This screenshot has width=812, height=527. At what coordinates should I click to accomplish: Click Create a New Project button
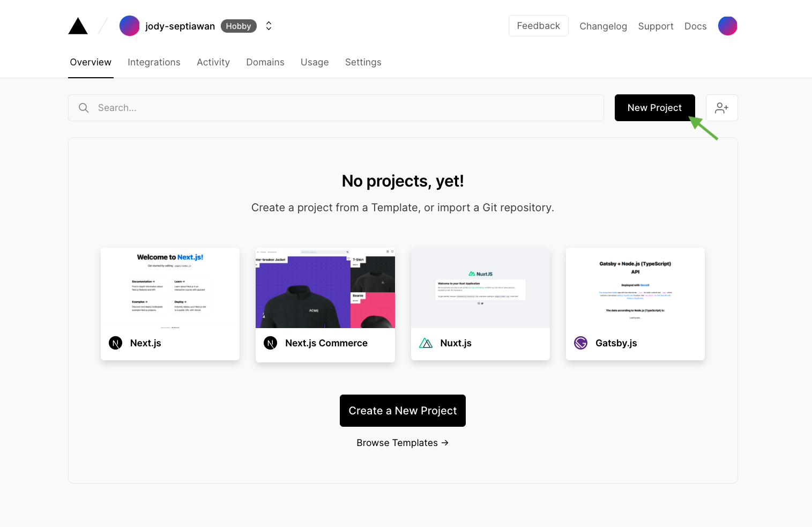point(403,411)
